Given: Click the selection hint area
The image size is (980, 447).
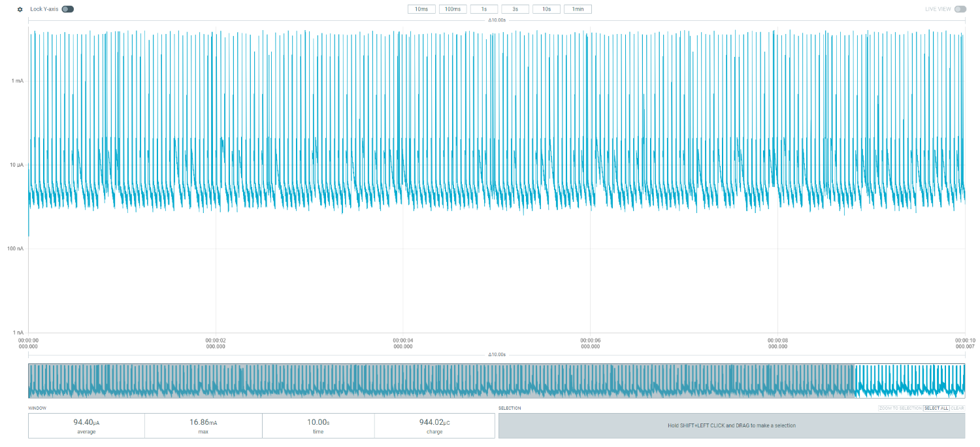Looking at the screenshot, I should (731, 425).
